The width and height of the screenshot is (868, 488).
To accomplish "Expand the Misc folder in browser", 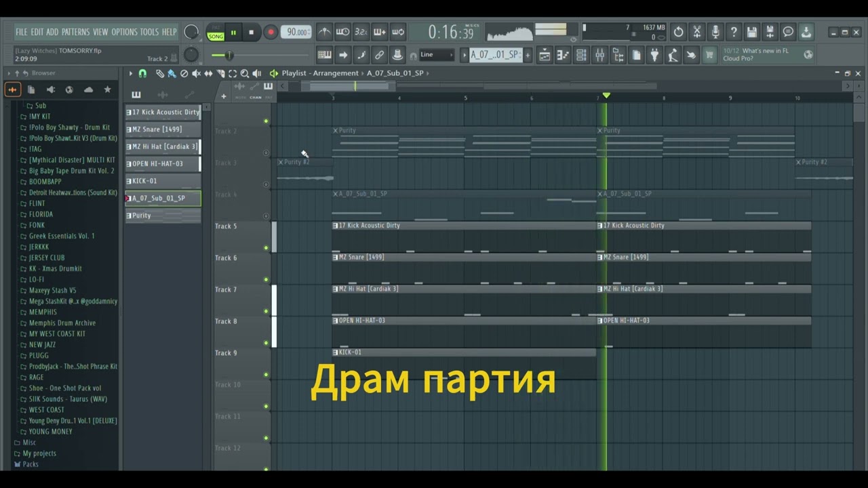I will tap(29, 443).
